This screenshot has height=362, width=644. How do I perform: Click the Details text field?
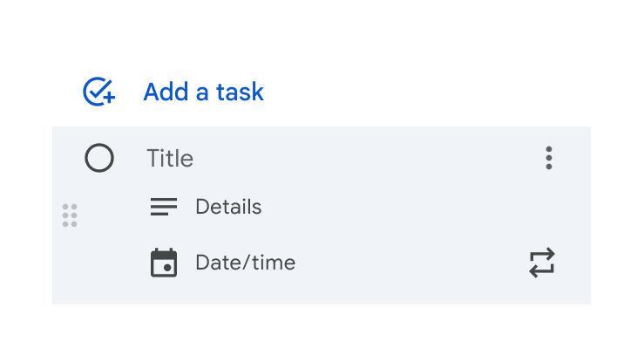[x=228, y=207]
